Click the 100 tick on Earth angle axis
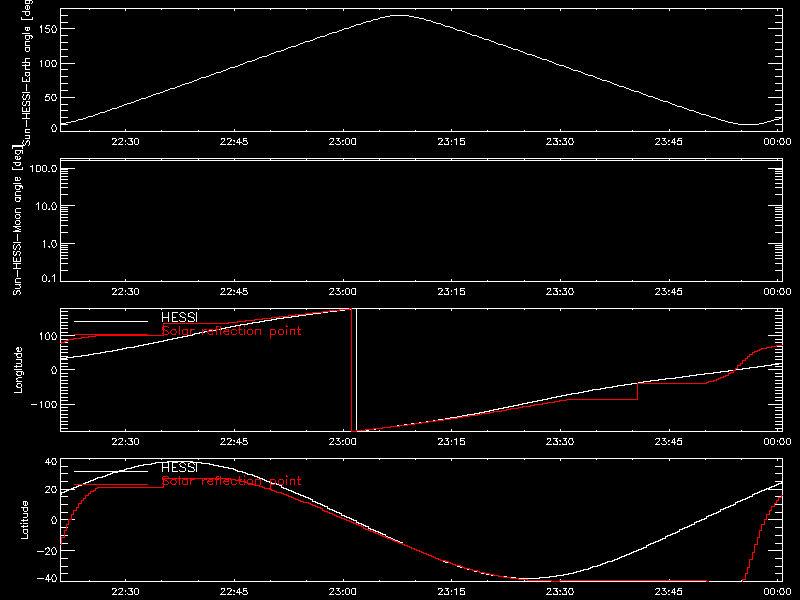 48,64
